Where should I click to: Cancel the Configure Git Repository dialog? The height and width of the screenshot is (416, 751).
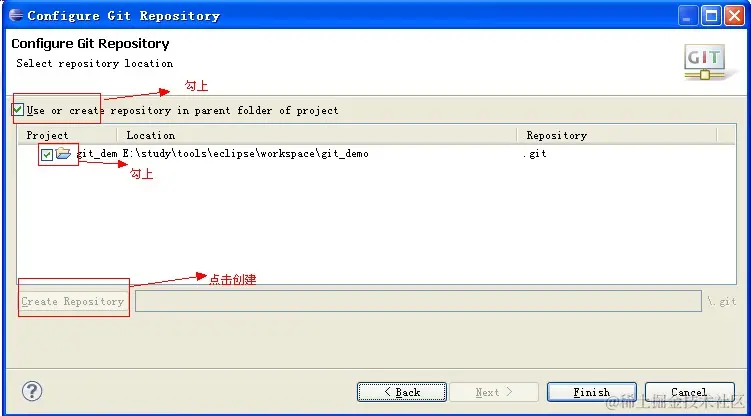(689, 392)
